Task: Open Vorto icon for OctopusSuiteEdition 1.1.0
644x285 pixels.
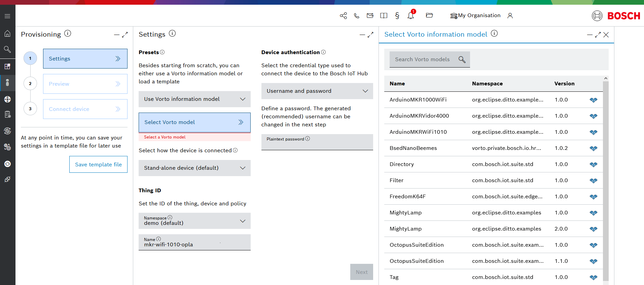Action: coord(594,261)
